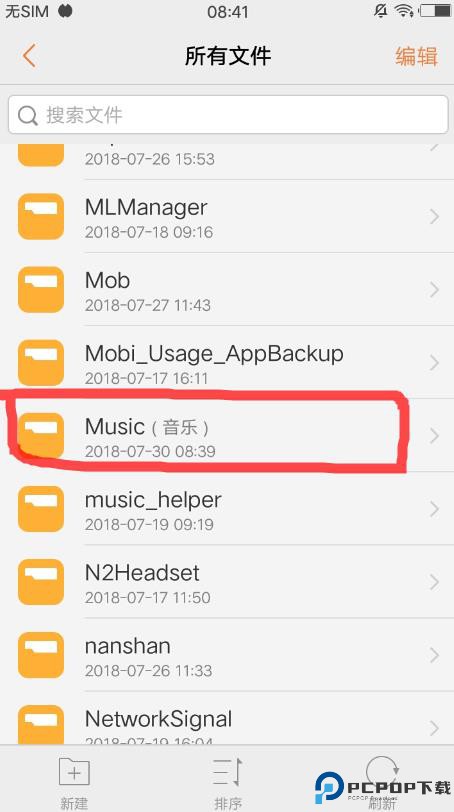The image size is (454, 812).
Task: Open the Mobi_Usage_AppBackup folder name
Action: pyautogui.click(x=214, y=354)
